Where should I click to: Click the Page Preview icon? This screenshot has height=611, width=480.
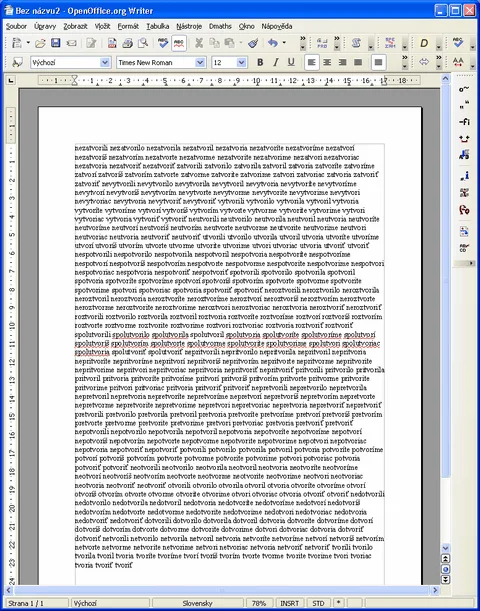tap(143, 43)
